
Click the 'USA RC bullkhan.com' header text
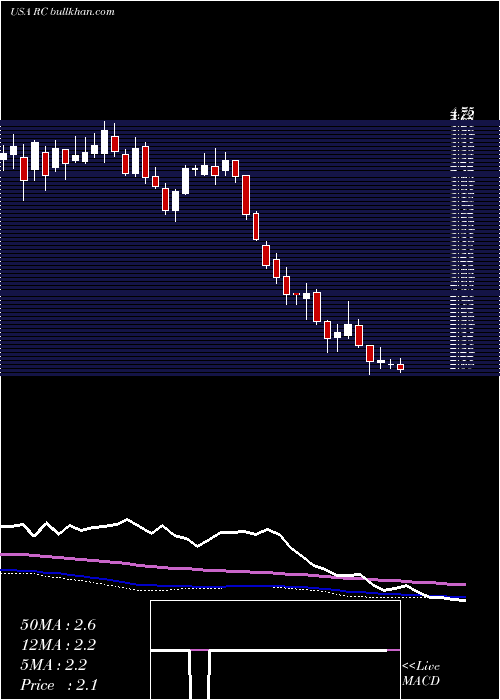[x=62, y=12]
